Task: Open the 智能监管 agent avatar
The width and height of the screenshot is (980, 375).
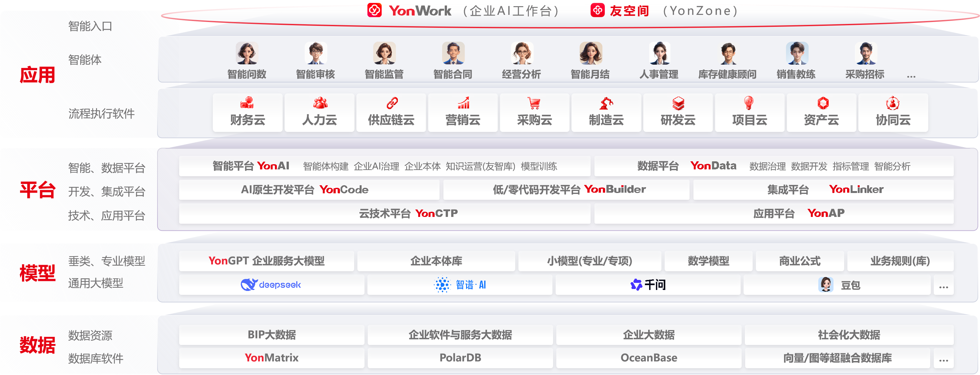Action: tap(384, 53)
